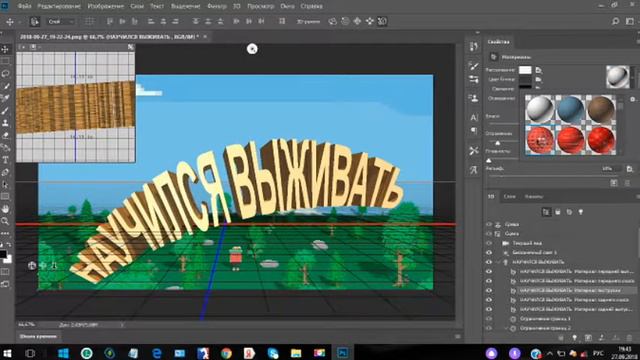This screenshot has width=640, height=360.
Task: Filter 3D panel by materials
Action: 569,212
